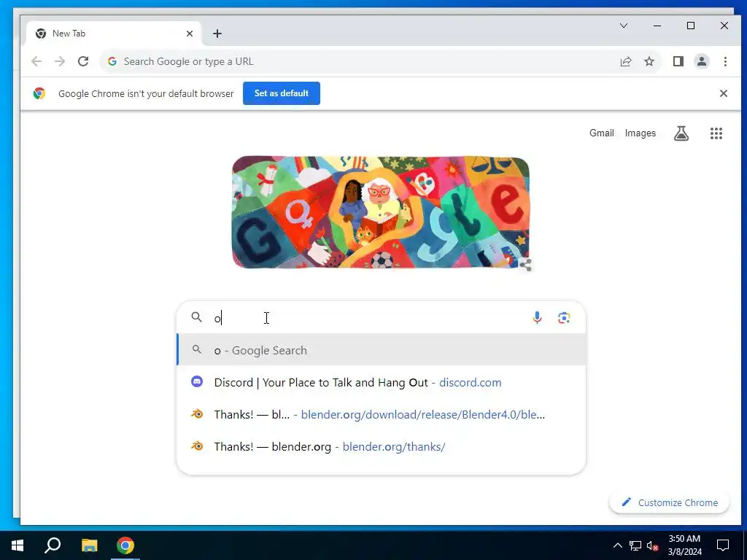747x560 pixels.
Task: Click Customize Chrome button
Action: (670, 502)
